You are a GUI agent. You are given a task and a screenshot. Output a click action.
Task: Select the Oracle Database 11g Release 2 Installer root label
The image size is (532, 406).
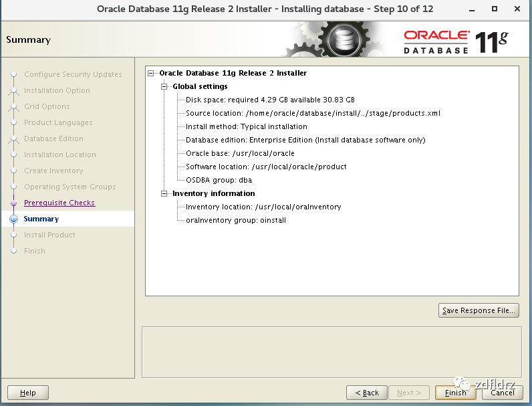coord(233,73)
